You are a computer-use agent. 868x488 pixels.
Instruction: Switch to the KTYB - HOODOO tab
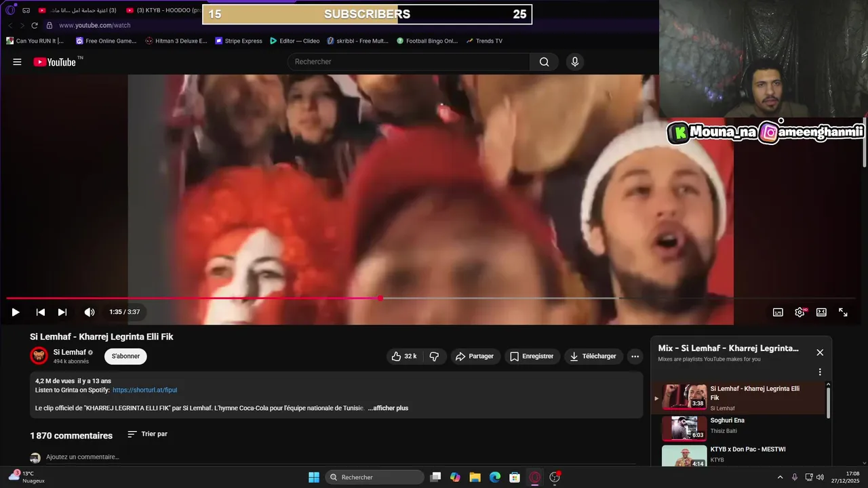coord(163,10)
